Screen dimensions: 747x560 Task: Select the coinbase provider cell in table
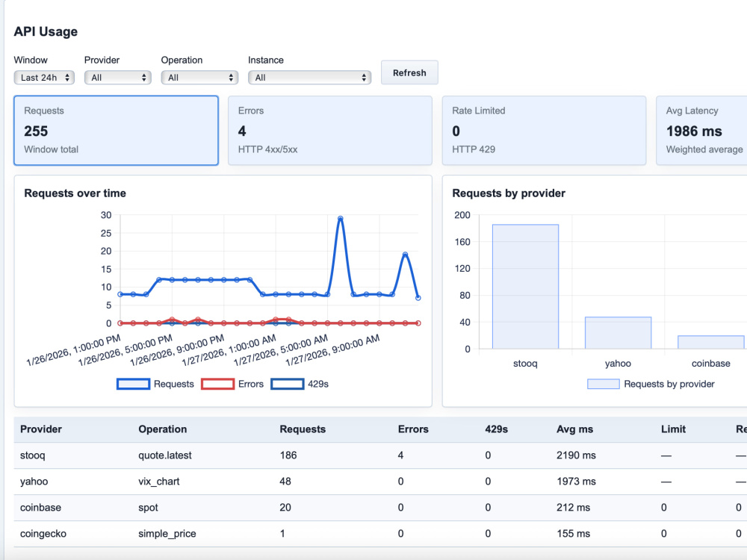pyautogui.click(x=40, y=508)
